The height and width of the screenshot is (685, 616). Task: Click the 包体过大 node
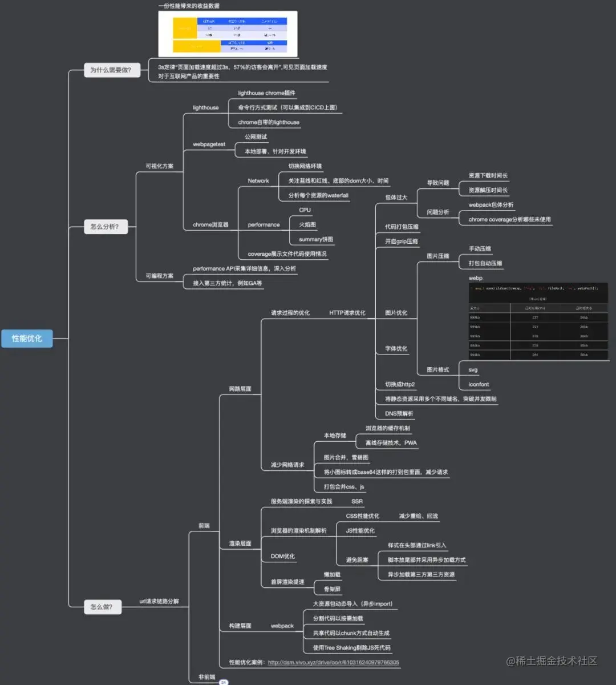tap(396, 198)
